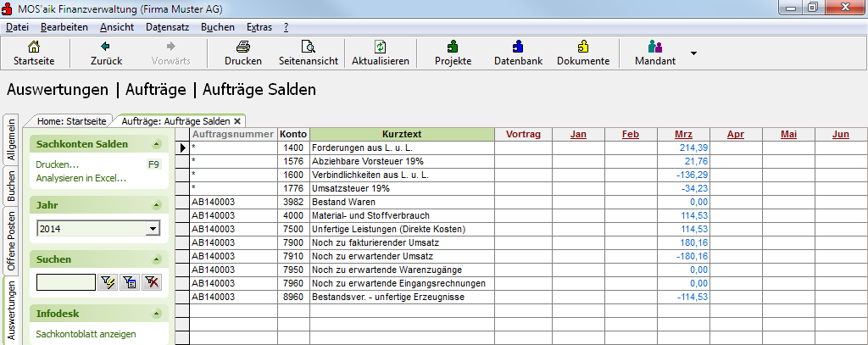This screenshot has width=868, height=345.
Task: Open the Datensatz menu
Action: pos(168,27)
